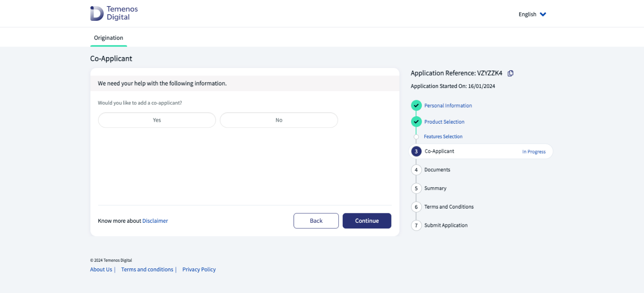Click the step 6 Terms and Conditions circle
The width and height of the screenshot is (644, 293).
[x=416, y=207]
